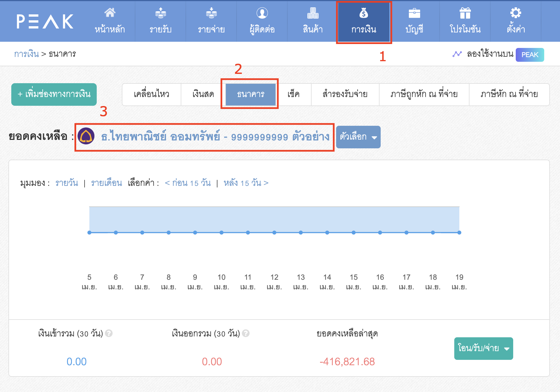560x392 pixels.
Task: Open the ตั้งค่า settings menu
Action: tap(516, 21)
